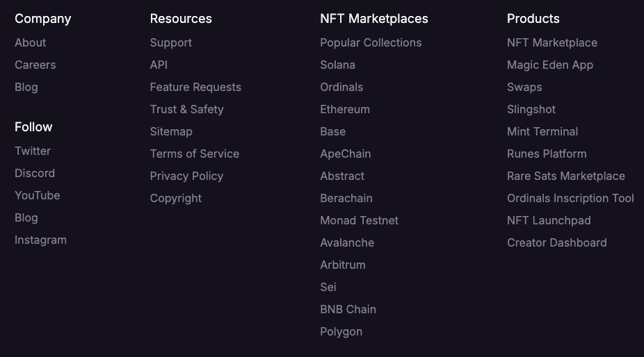Go to NFT Launchpad
Viewport: 644px width, 357px height.
[x=549, y=220]
